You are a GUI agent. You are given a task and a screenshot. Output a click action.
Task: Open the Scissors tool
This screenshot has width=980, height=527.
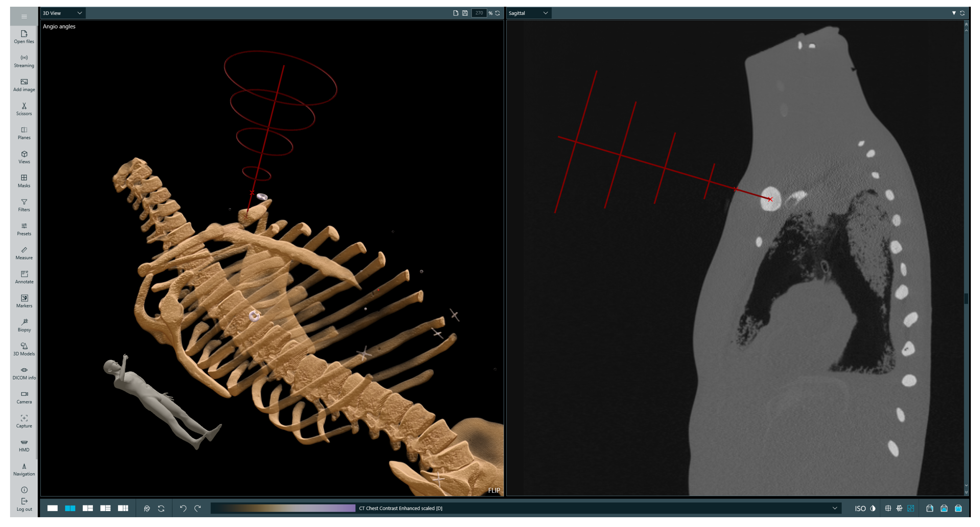pos(24,109)
